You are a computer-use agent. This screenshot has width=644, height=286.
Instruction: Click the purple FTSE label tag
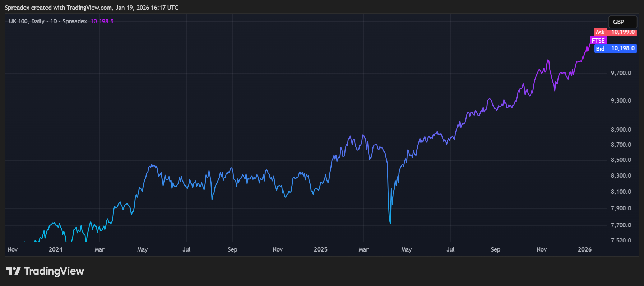pos(598,41)
